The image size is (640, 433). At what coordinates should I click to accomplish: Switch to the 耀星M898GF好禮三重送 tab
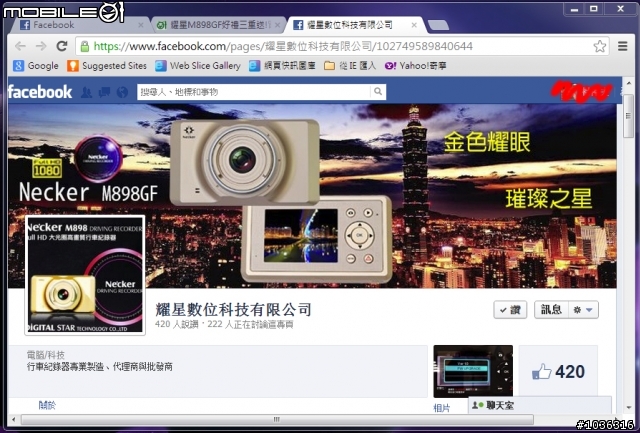pos(218,25)
